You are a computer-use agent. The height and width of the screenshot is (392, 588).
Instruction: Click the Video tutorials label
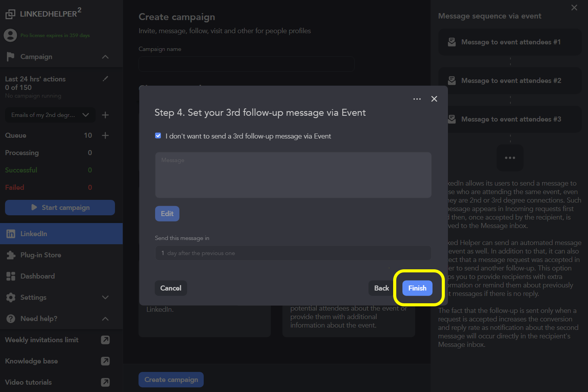coord(28,382)
